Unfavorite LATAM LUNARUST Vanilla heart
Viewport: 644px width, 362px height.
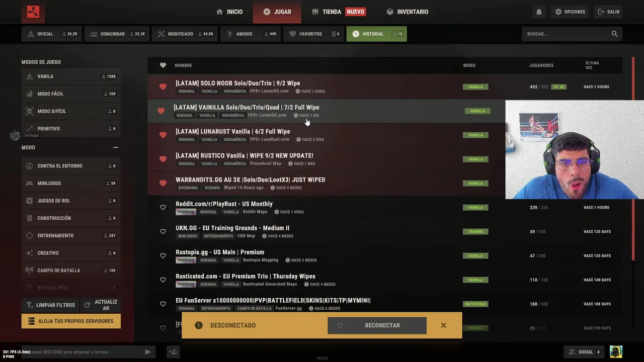coord(163,135)
